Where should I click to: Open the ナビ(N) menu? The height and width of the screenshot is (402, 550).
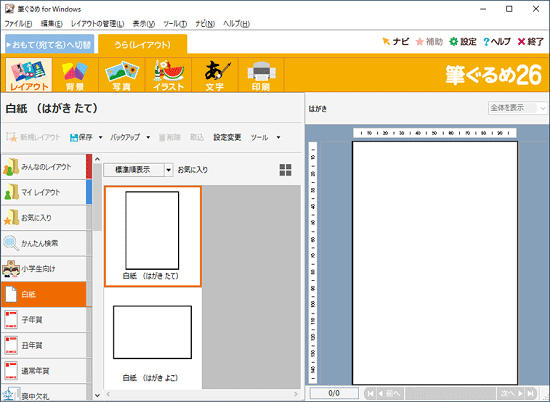pos(205,24)
